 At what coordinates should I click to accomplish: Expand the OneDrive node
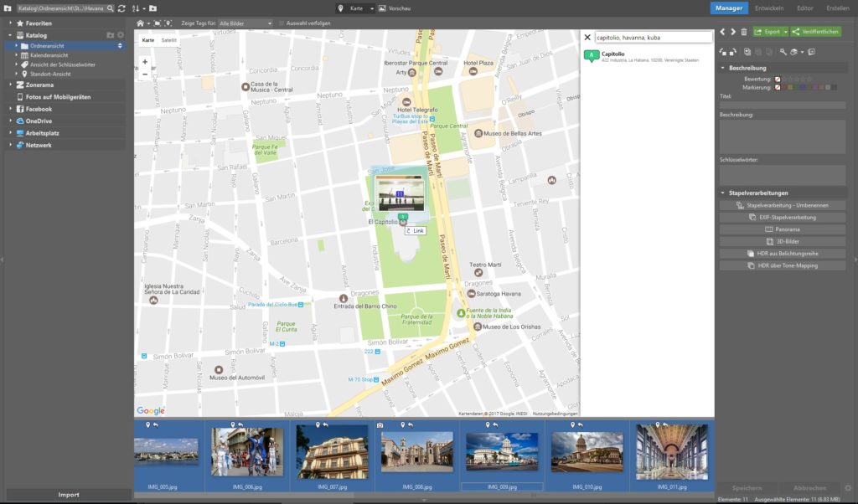tap(10, 121)
